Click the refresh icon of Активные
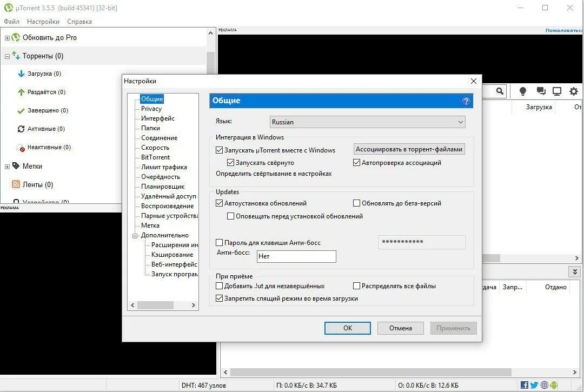Screen dimensions: 584x392 point(21,129)
